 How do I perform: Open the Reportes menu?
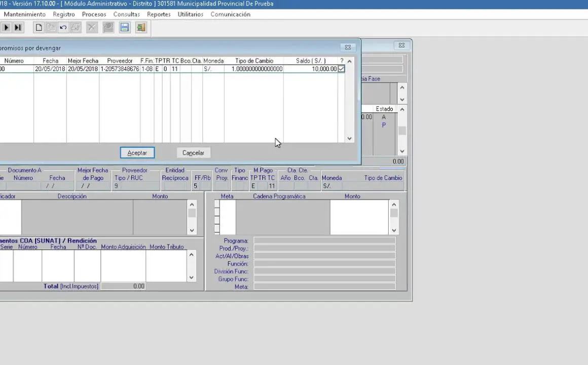[159, 14]
